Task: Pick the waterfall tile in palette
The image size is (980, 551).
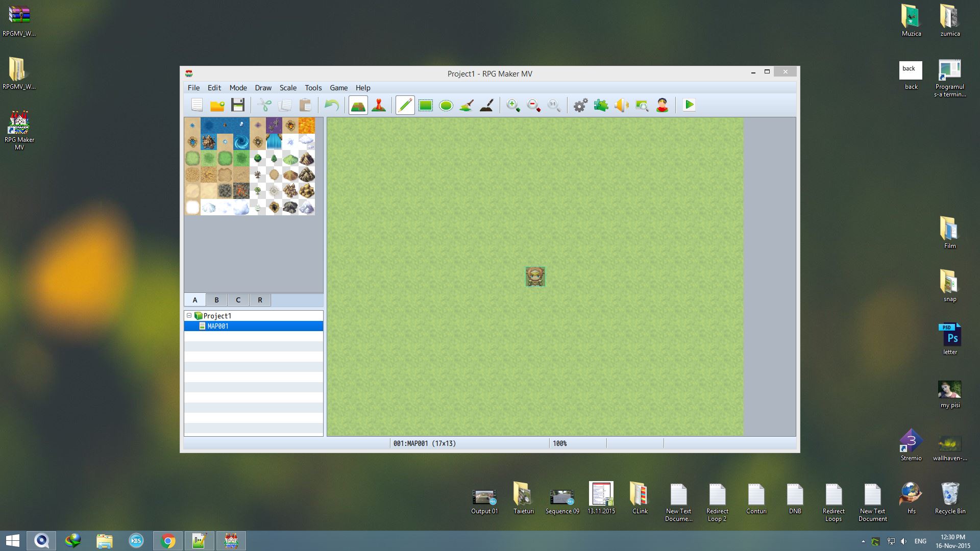Action: coord(274,142)
